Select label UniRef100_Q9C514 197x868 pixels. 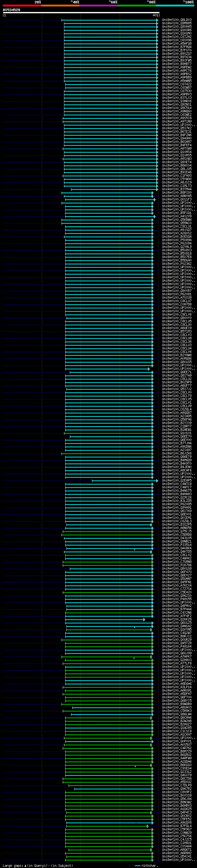click(x=177, y=108)
